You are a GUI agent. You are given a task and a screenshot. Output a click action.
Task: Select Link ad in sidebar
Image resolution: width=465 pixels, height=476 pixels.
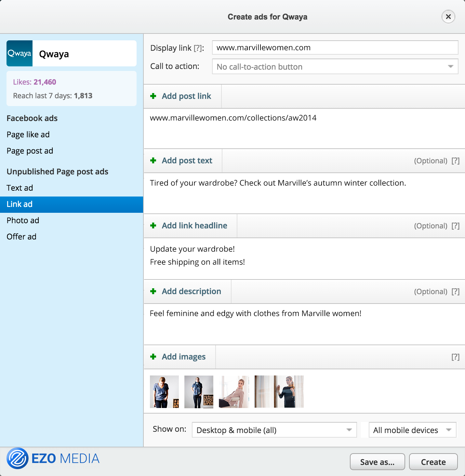(x=72, y=204)
